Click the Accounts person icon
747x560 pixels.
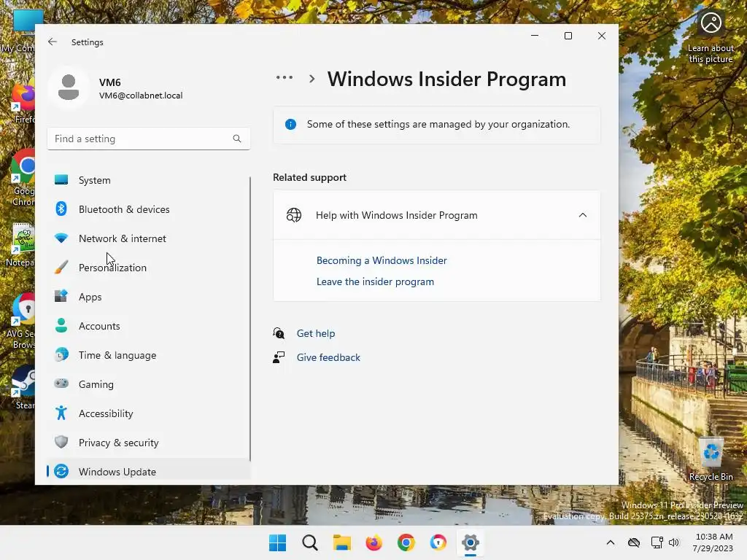[x=61, y=326]
